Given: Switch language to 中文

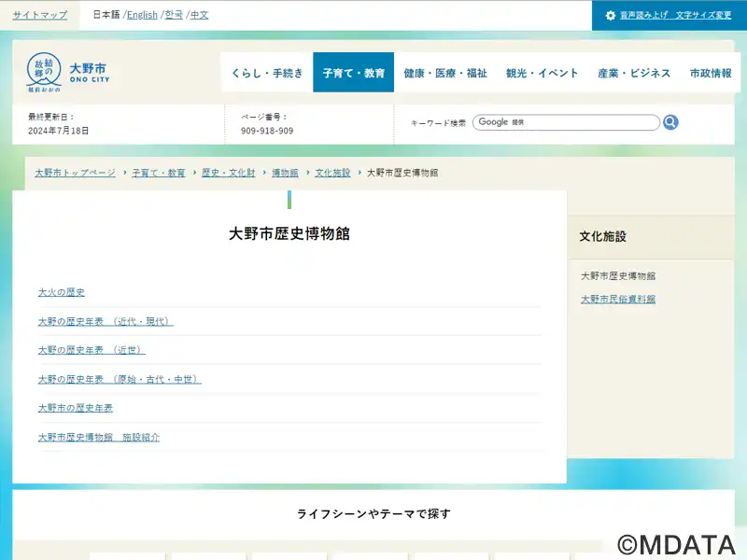Looking at the screenshot, I should coord(199,15).
